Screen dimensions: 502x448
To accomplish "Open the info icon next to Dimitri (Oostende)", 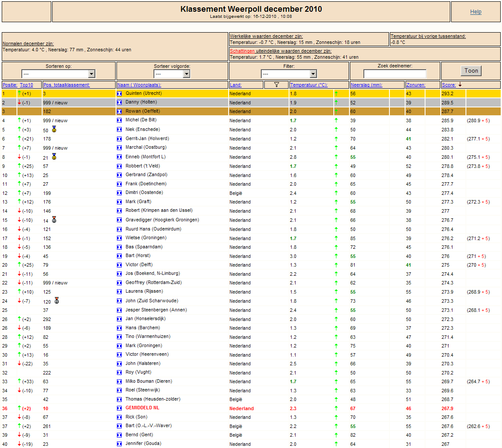I will click(120, 193).
